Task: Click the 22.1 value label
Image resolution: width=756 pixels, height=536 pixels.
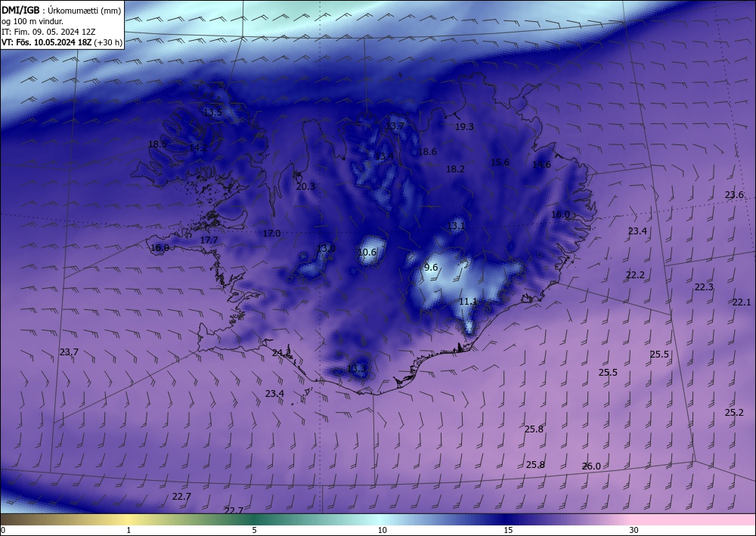Action: (x=742, y=302)
